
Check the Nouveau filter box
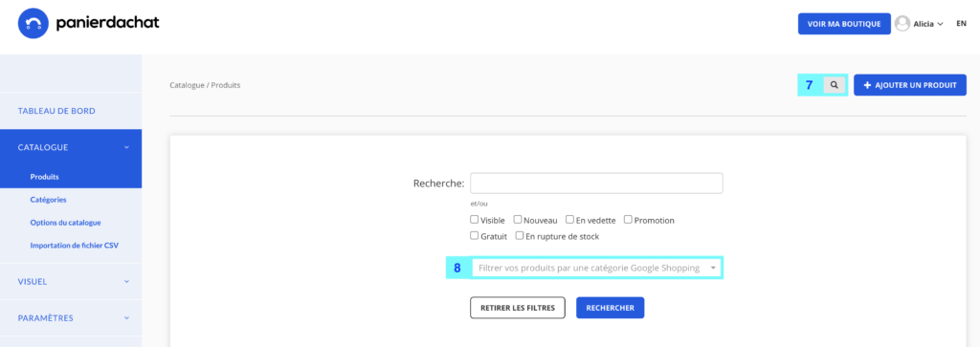click(x=518, y=220)
